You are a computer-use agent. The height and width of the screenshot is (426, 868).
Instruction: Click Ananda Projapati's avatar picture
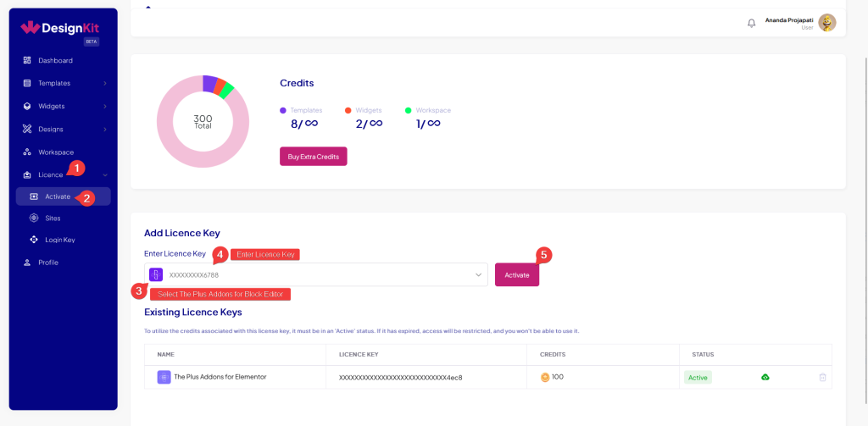coord(827,22)
